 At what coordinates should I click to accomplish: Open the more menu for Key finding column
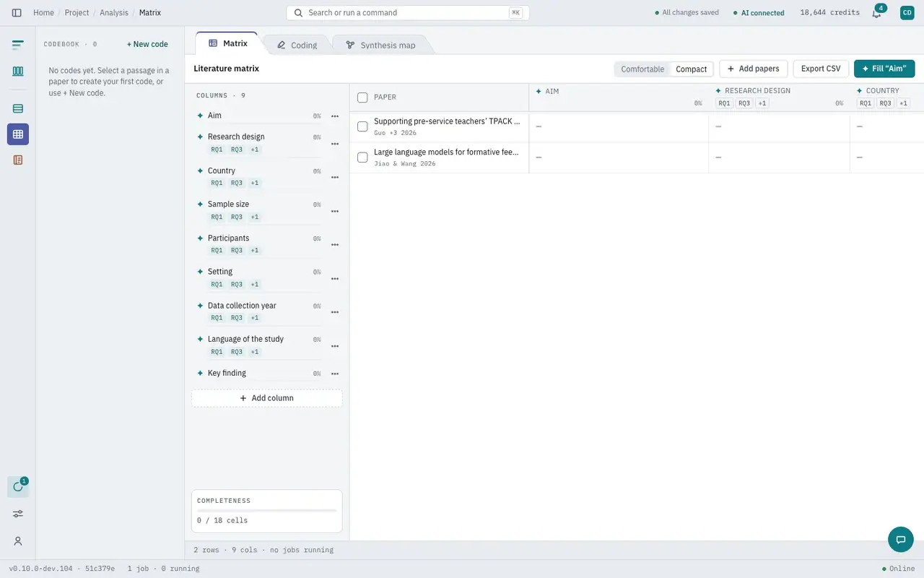pyautogui.click(x=335, y=374)
